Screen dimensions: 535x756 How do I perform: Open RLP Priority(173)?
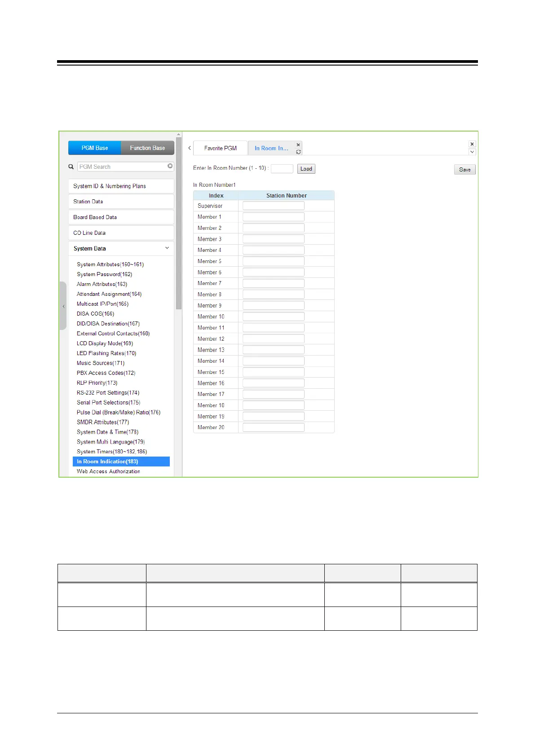point(97,383)
